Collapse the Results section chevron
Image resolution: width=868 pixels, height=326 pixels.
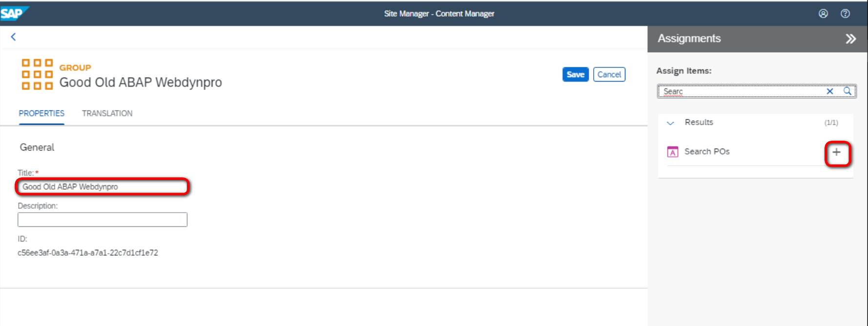click(x=670, y=123)
